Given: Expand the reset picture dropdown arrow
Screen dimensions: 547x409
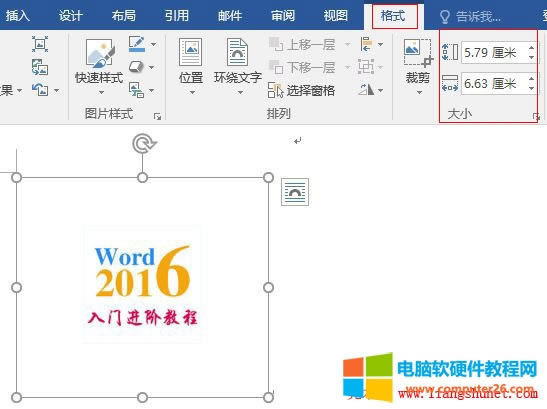Looking at the screenshot, I should 57,90.
